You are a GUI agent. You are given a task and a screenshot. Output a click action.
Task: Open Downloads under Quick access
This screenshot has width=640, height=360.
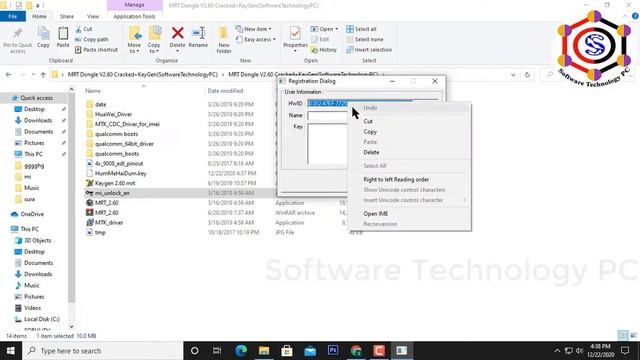click(x=38, y=120)
